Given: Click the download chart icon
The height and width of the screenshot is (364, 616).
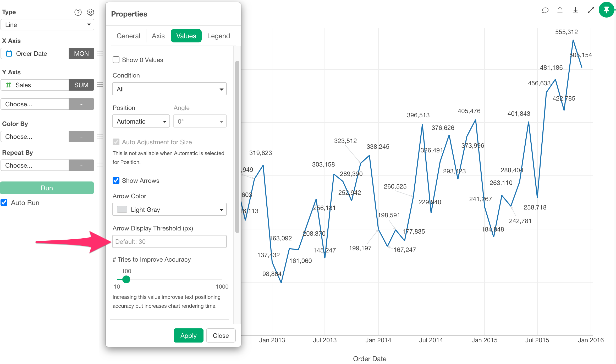Looking at the screenshot, I should click(x=575, y=10).
